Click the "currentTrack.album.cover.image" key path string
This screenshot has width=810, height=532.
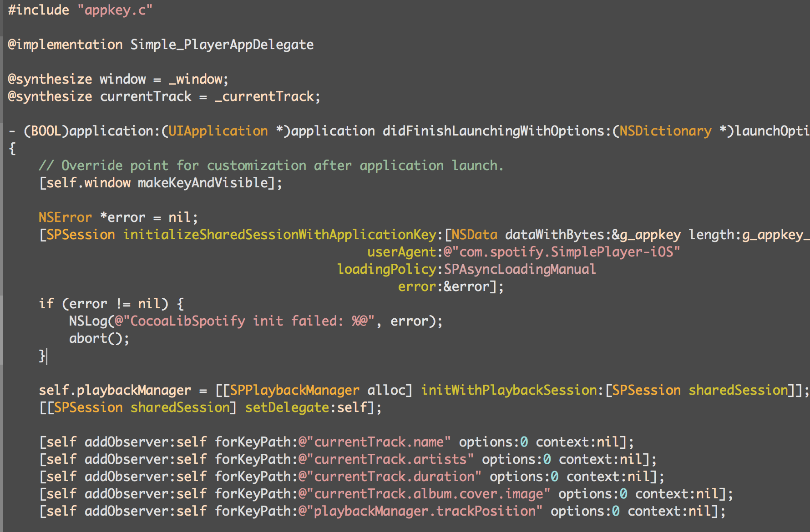[425, 494]
